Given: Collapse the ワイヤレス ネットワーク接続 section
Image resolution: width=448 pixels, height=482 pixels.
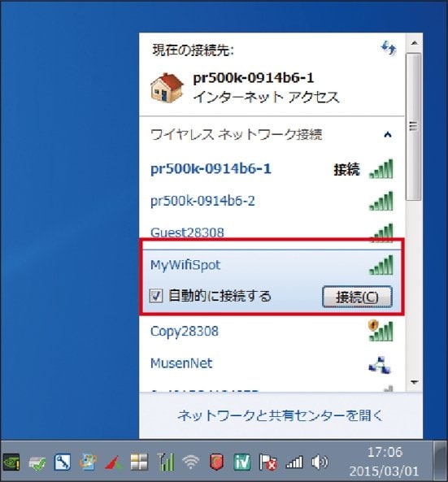Looking at the screenshot, I should coord(388,134).
